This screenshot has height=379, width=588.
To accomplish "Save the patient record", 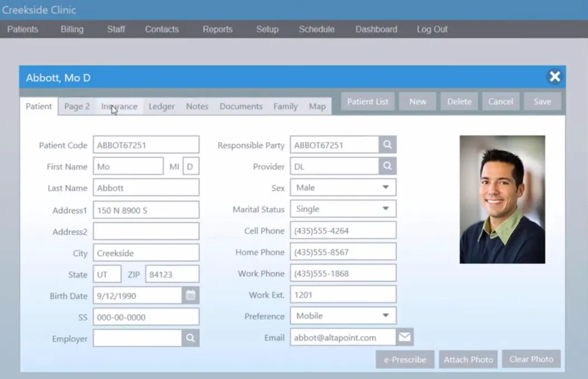I will click(542, 101).
